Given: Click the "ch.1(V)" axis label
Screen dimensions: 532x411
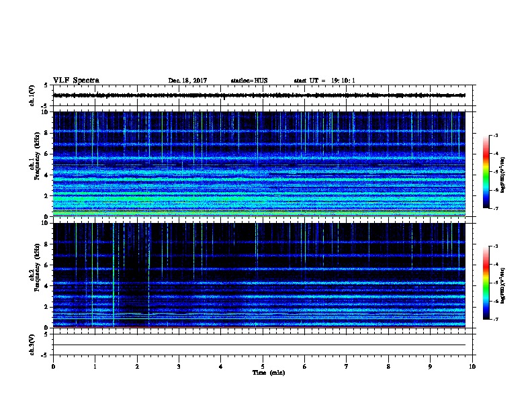Looking at the screenshot, I should (x=32, y=95).
